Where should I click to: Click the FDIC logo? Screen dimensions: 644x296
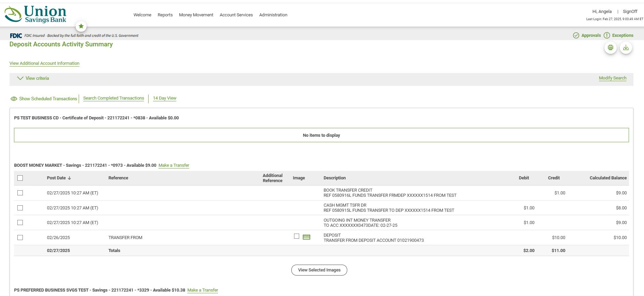pyautogui.click(x=16, y=35)
